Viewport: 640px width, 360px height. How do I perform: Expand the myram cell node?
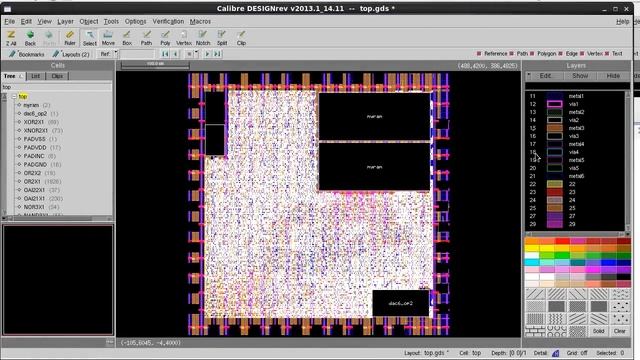19,105
